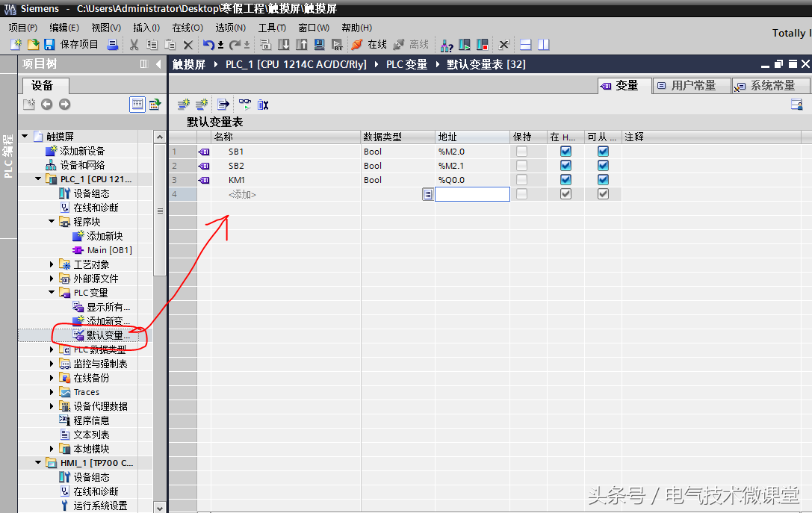Viewport: 812px width, 513px height.
Task: Uncheck HMI visible checkbox for SB2
Action: [x=566, y=166]
